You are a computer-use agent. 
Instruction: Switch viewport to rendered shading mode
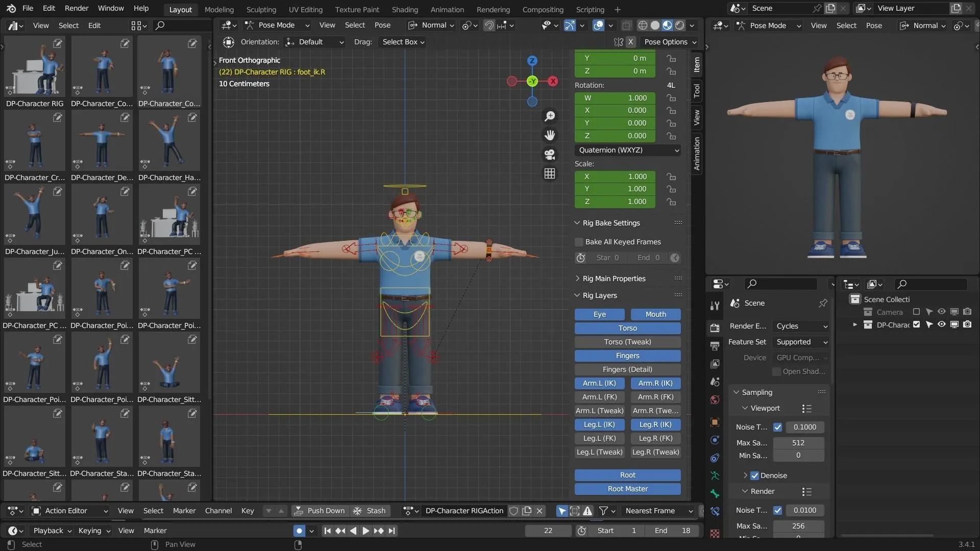(x=679, y=25)
